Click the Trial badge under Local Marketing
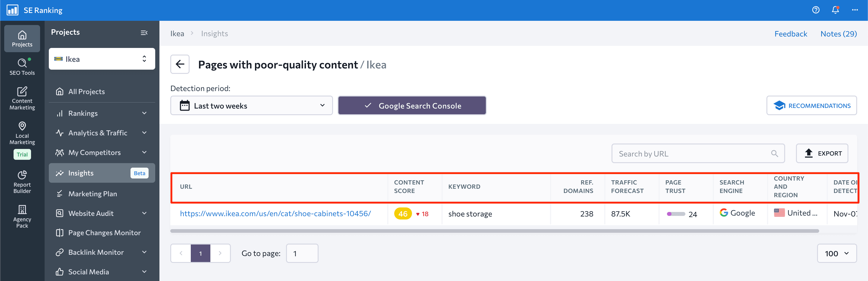This screenshot has width=868, height=281. tap(22, 154)
